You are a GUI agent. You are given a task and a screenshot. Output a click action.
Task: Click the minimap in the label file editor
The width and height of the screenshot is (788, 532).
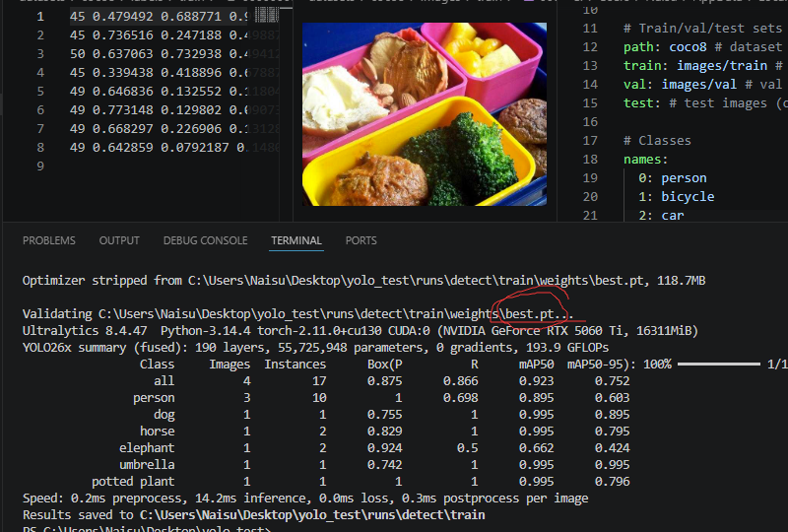(x=267, y=15)
